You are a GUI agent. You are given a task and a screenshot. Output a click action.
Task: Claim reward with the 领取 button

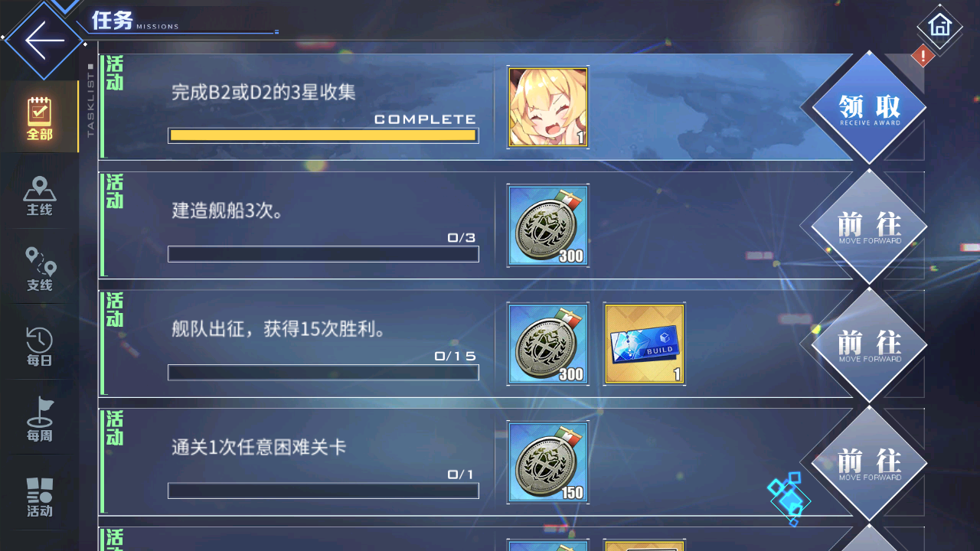[869, 108]
